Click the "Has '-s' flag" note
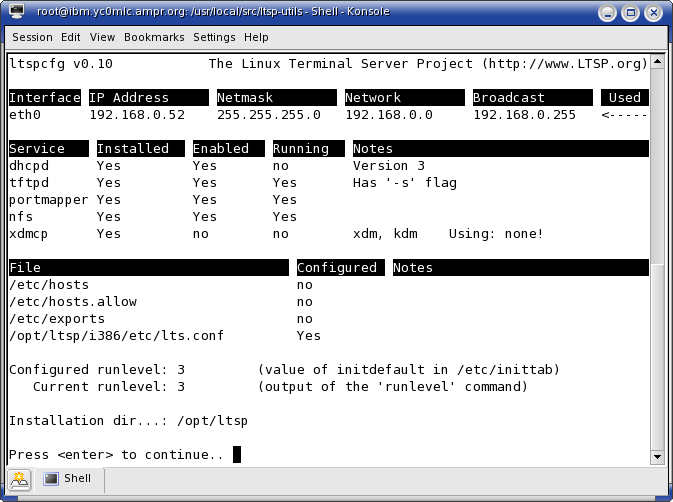The height and width of the screenshot is (502, 673). click(x=405, y=183)
